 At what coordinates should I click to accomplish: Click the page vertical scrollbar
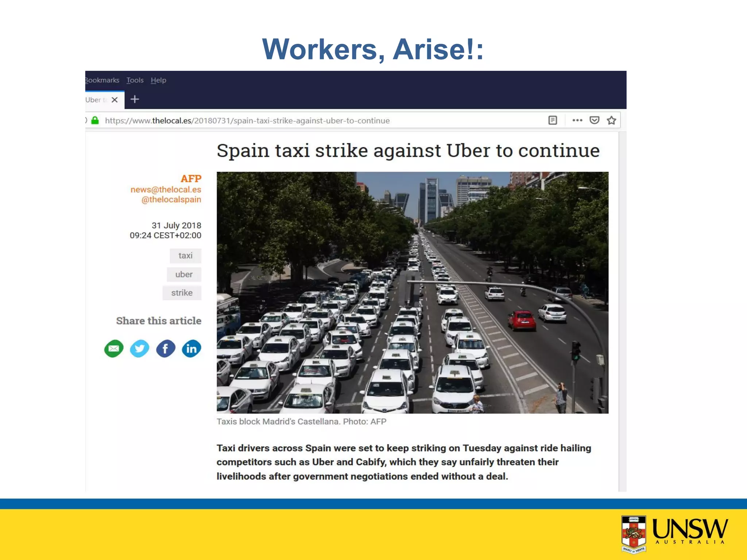click(623, 312)
